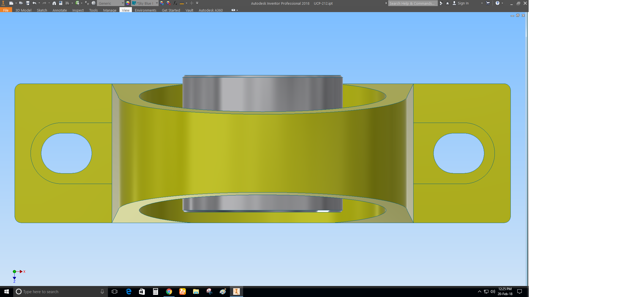The height and width of the screenshot is (297, 644).
Task: Click Sign In link
Action: [x=463, y=3]
